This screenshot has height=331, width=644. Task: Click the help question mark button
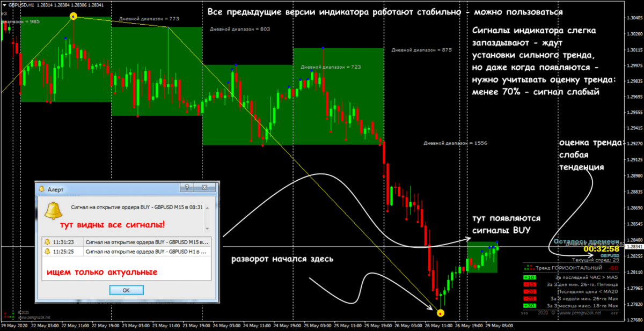tap(186, 187)
